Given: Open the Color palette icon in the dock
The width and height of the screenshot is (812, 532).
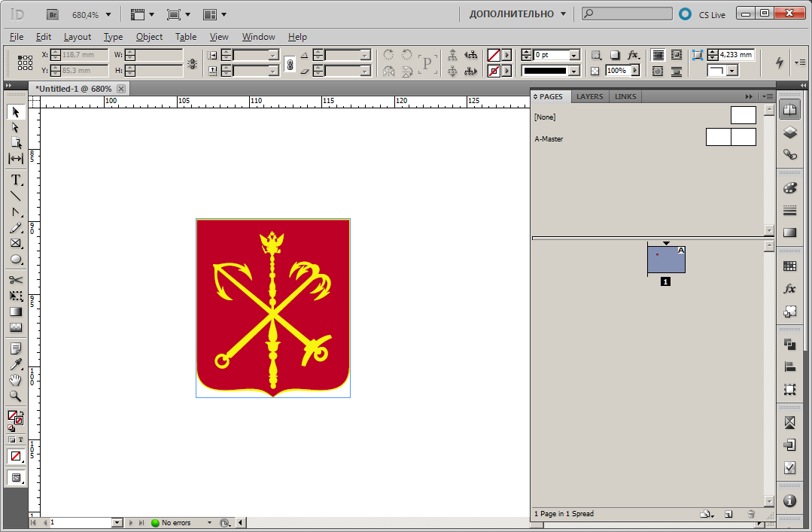Looking at the screenshot, I should pos(789,188).
